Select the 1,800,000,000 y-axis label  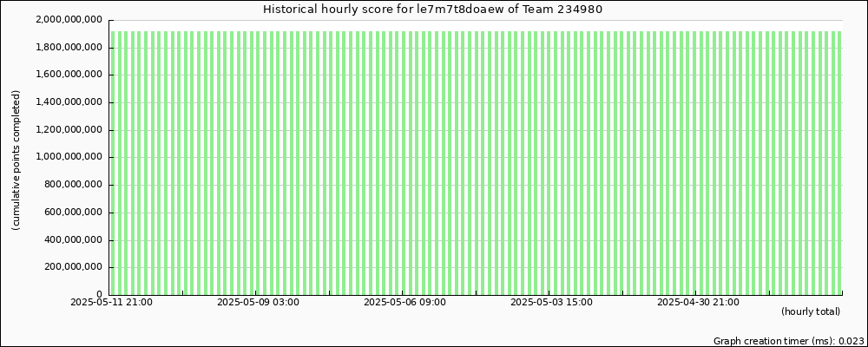[x=69, y=48]
